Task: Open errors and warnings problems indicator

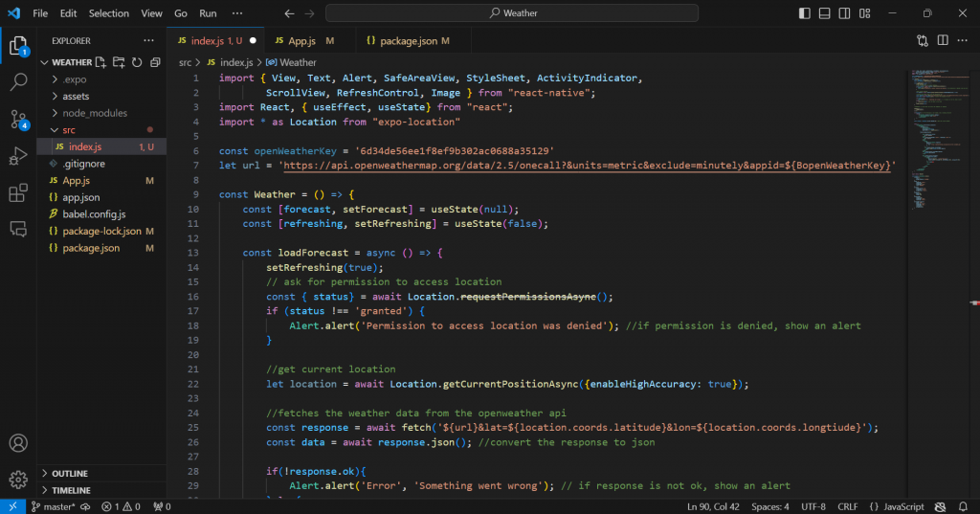Action: [121, 506]
